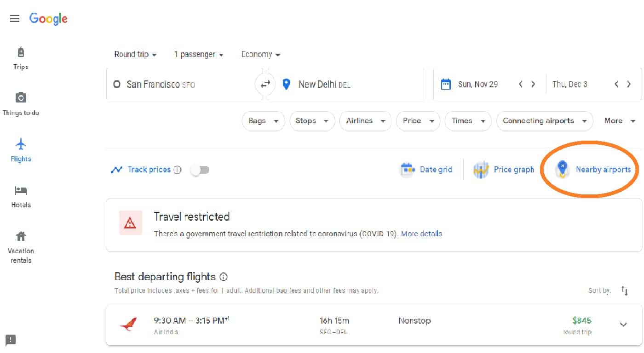Viewport: 644px width, 353px height.
Task: Go to previous departure date
Action: [521, 84]
